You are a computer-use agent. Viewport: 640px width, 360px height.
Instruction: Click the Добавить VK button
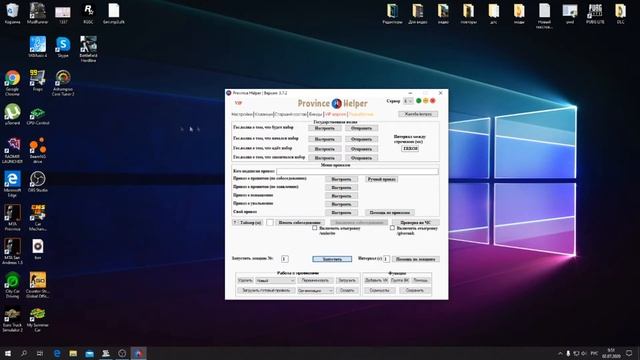376,280
